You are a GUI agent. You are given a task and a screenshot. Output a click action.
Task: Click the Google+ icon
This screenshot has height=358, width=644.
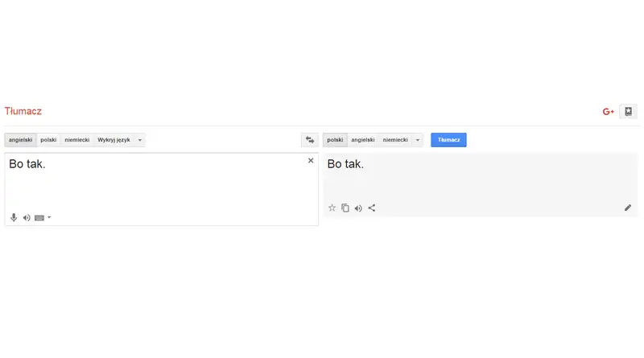(609, 112)
